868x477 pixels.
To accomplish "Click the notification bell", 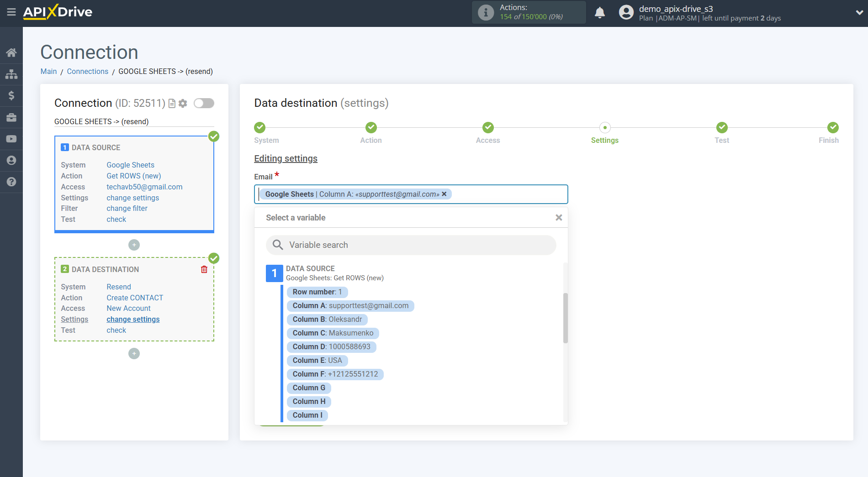I will [600, 12].
